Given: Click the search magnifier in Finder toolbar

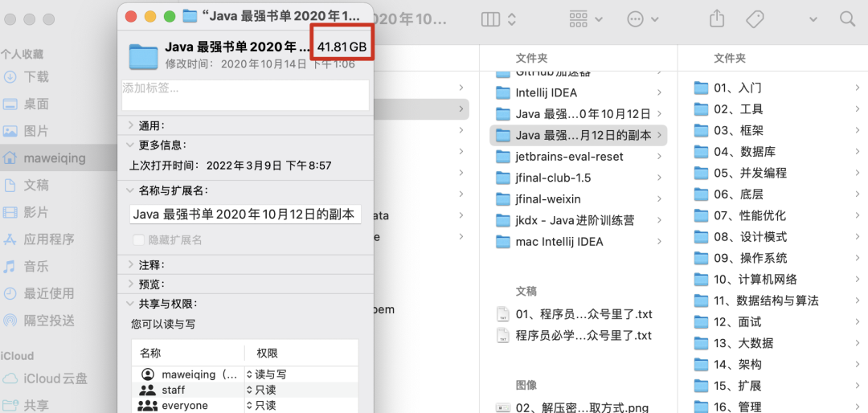Looking at the screenshot, I should pyautogui.click(x=847, y=19).
